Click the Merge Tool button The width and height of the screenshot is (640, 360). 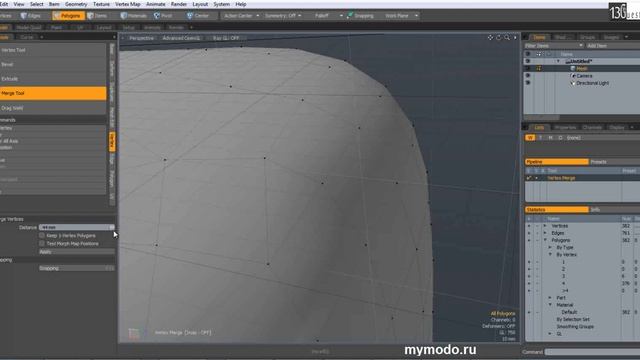(53, 93)
